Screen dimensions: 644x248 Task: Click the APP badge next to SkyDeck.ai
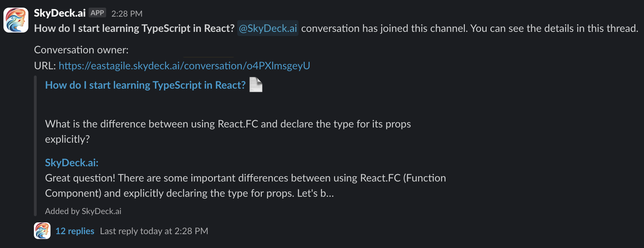coord(97,13)
